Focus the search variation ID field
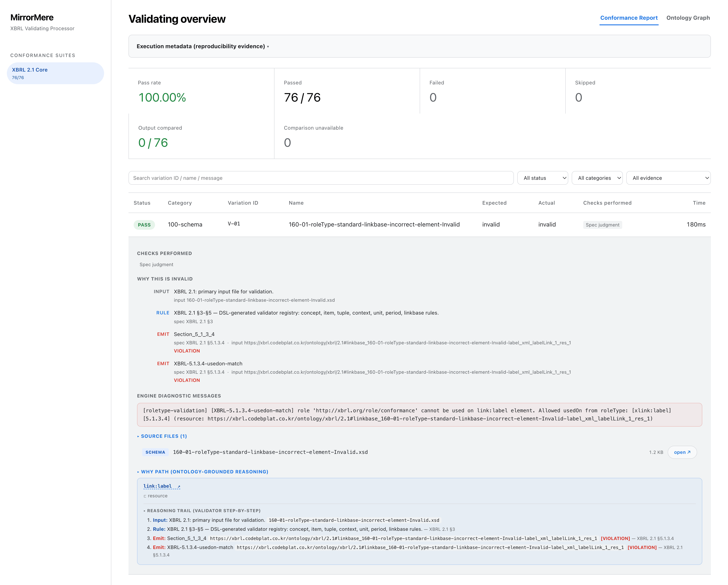This screenshot has height=585, width=728. 321,178
